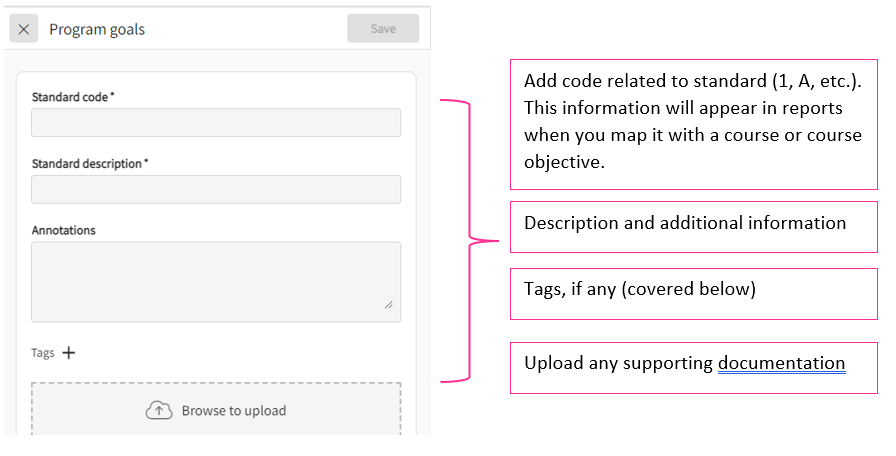The width and height of the screenshot is (896, 456).
Task: Click the cloud upload icon
Action: (x=159, y=410)
